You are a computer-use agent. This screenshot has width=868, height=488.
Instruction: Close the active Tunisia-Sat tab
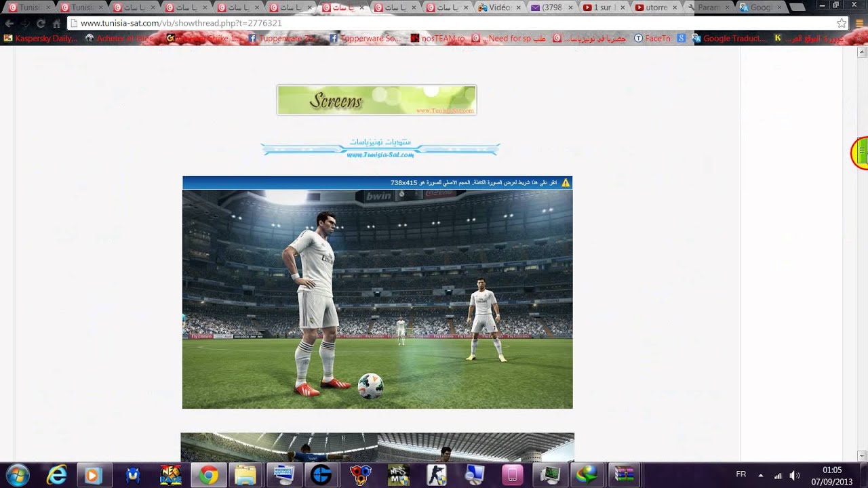click(x=363, y=7)
